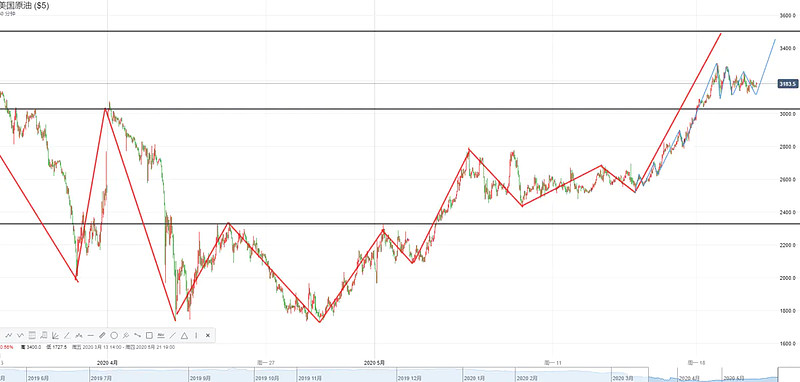Click the 2600.0 price axis label
Viewport: 800px width, 382px height.
pos(788,180)
